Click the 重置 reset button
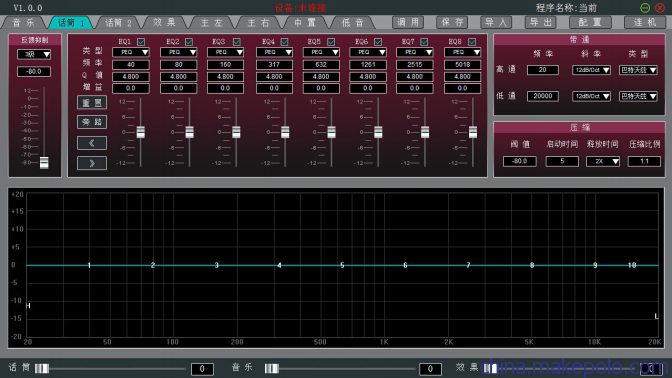This screenshot has width=672, height=378. (92, 103)
